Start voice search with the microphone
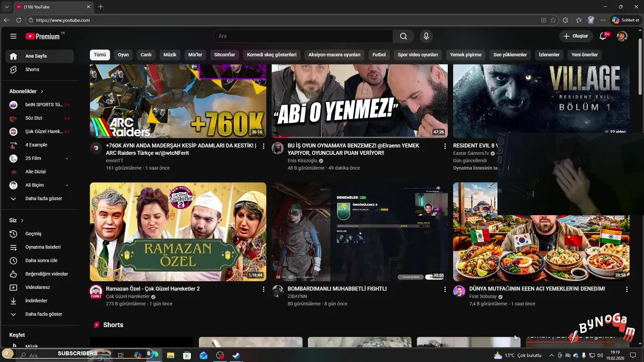 [426, 36]
